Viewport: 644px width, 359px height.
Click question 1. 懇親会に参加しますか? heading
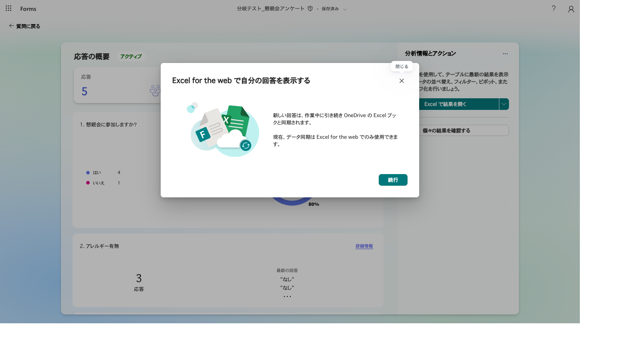tap(108, 124)
